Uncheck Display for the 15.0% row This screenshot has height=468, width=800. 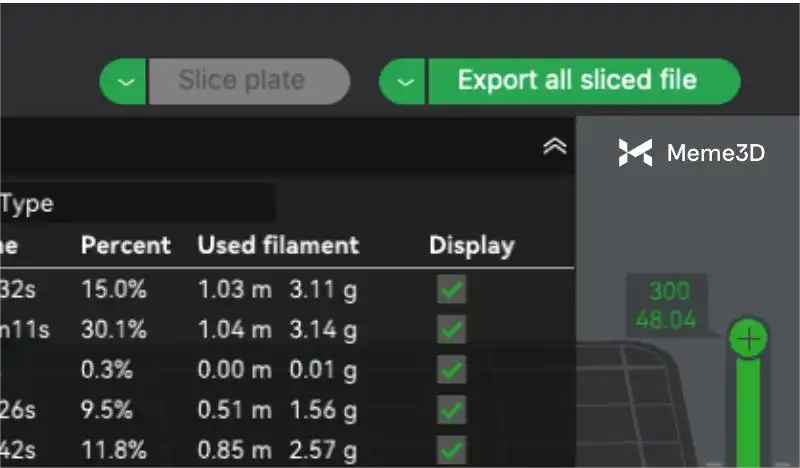tap(452, 291)
